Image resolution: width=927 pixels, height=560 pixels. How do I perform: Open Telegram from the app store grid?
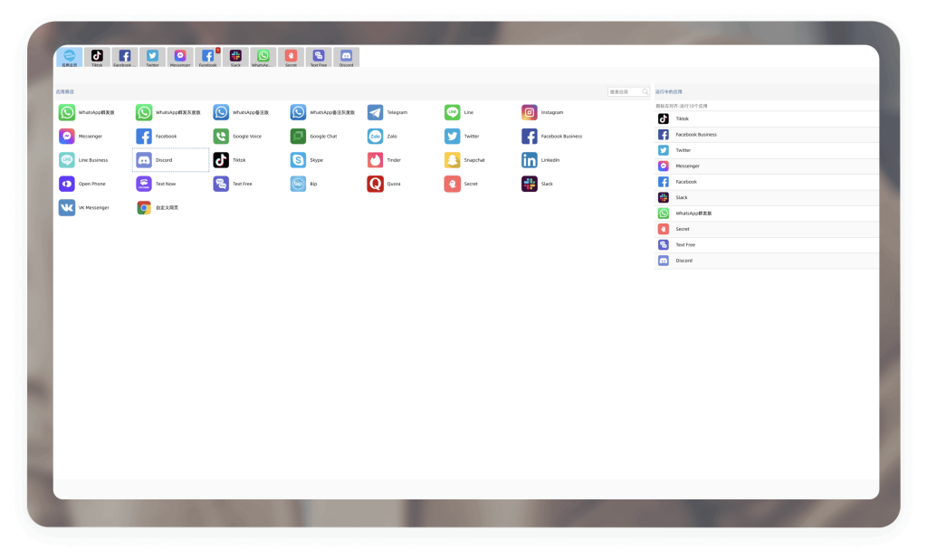375,112
